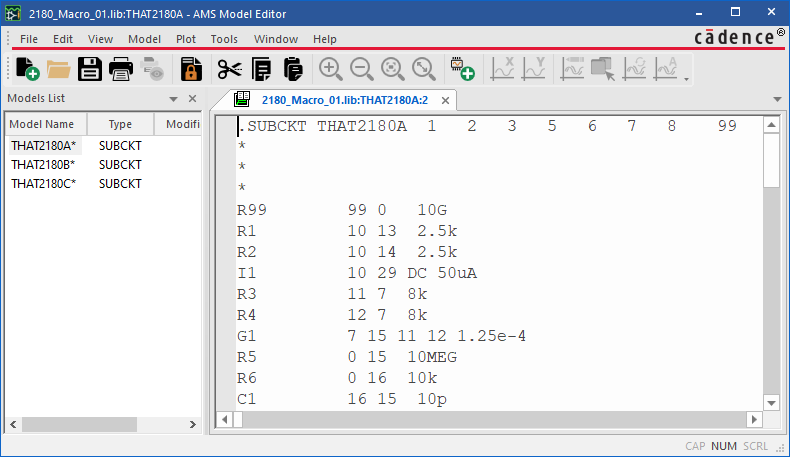The width and height of the screenshot is (790, 457).
Task: Select THAT2180A* model in list
Action: click(43, 146)
